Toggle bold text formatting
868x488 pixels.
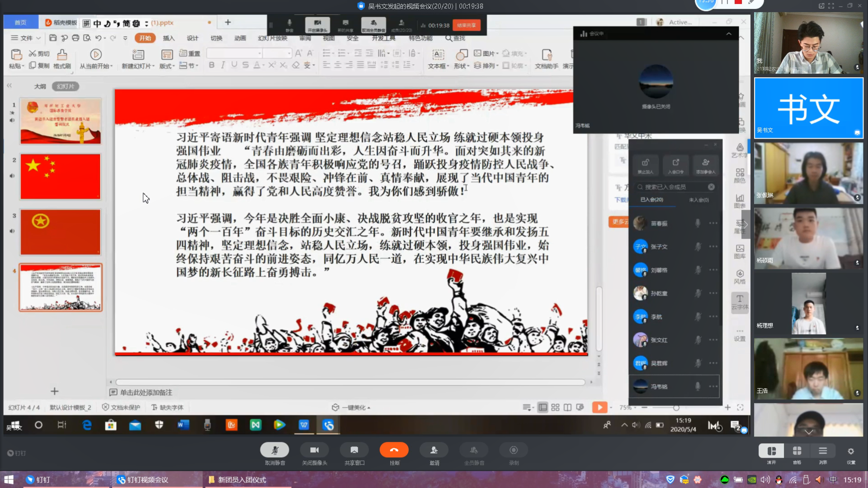point(211,65)
